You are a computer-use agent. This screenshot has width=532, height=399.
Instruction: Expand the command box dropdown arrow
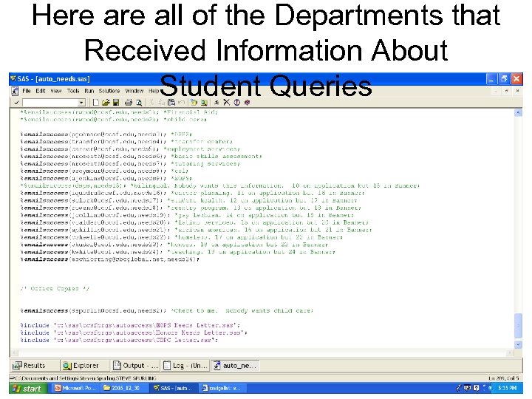tap(81, 103)
